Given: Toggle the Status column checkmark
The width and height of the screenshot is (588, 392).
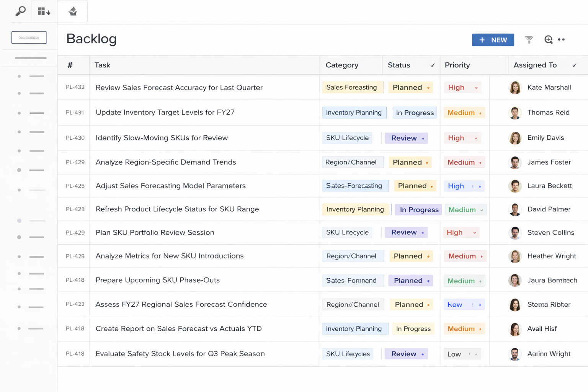Looking at the screenshot, I should tap(432, 65).
